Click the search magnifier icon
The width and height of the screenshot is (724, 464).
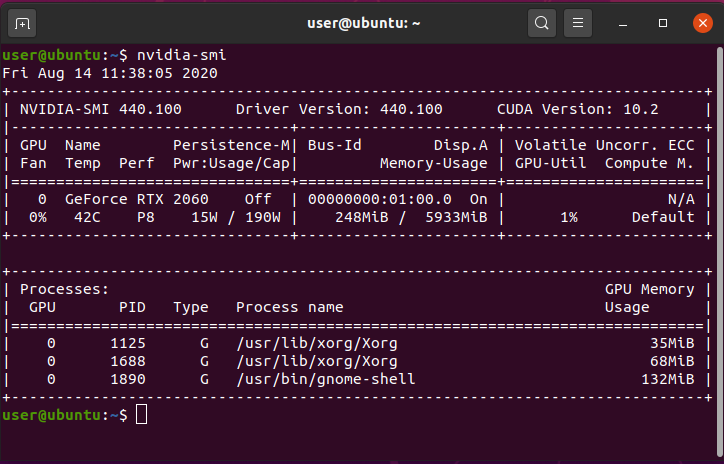pos(541,22)
